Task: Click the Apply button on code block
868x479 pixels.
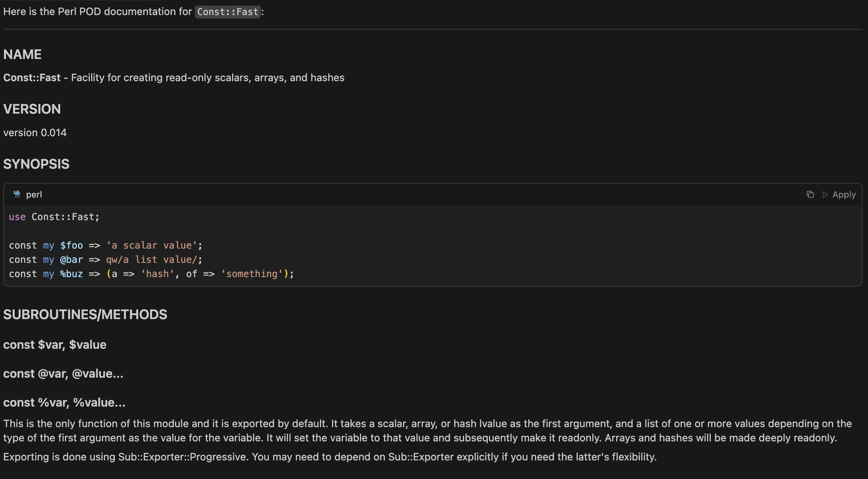Action: [x=839, y=194]
